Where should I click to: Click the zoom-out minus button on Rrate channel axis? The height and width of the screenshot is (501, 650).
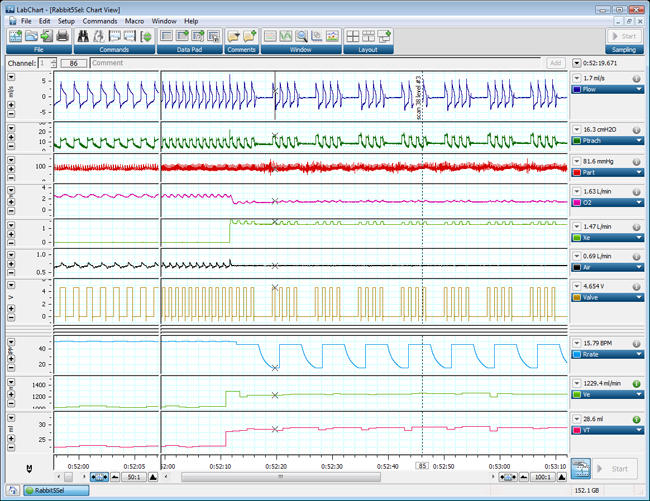(11, 367)
